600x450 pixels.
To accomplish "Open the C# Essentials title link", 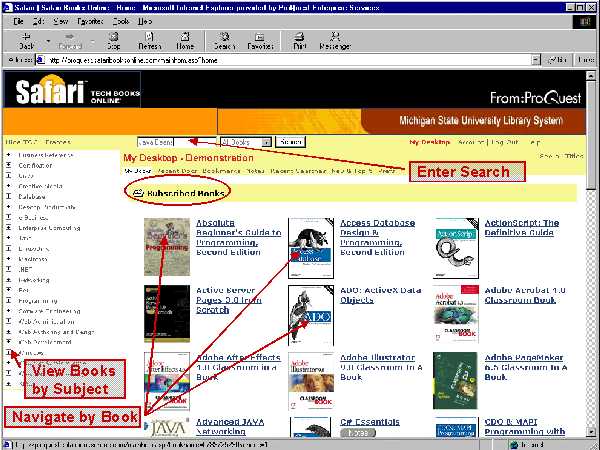I will pos(370,422).
